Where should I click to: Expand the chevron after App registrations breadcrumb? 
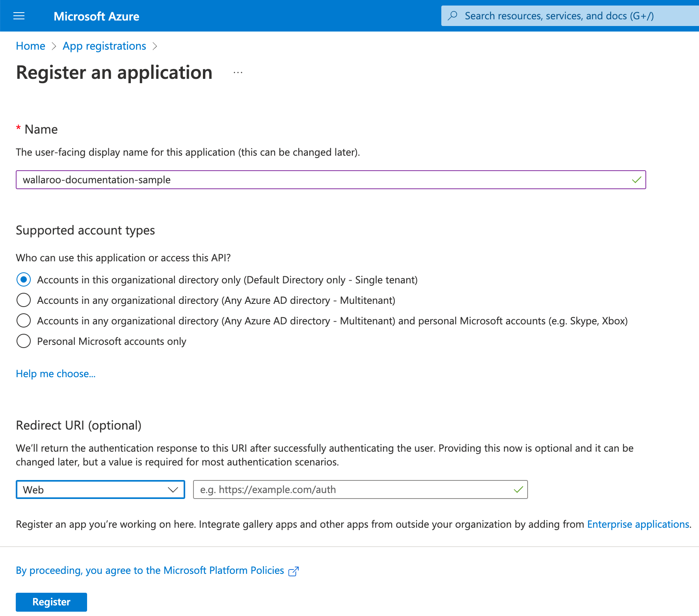155,46
